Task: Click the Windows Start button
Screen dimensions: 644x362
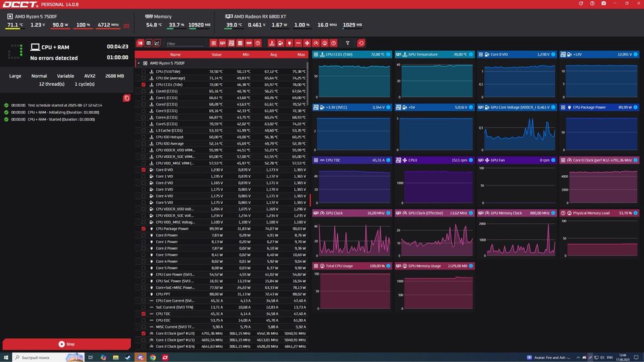Action: (6, 357)
